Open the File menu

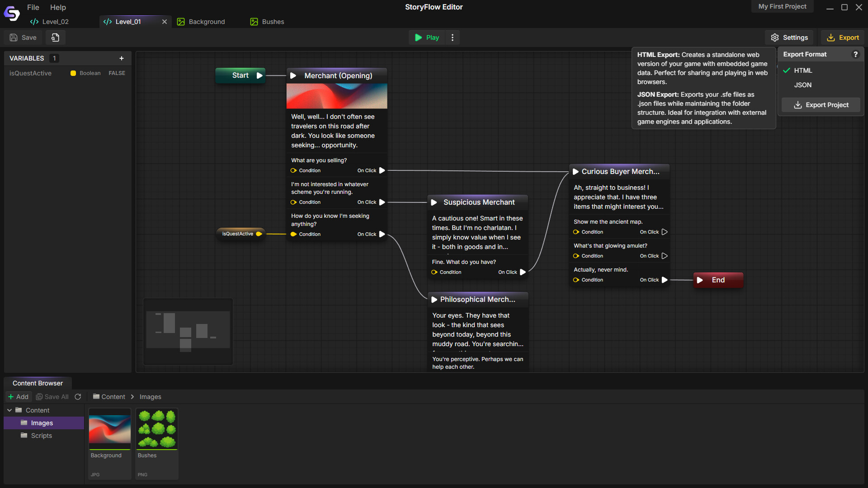(x=33, y=7)
